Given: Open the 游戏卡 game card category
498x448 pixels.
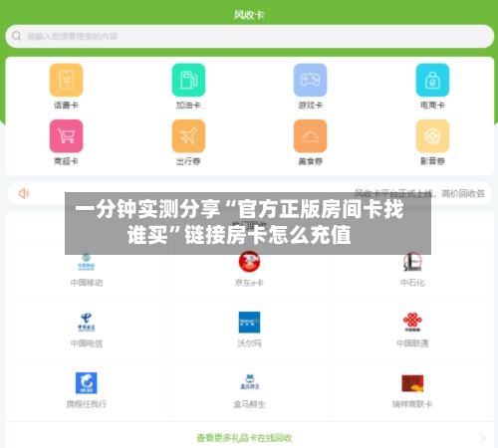Looking at the screenshot, I should click(310, 80).
